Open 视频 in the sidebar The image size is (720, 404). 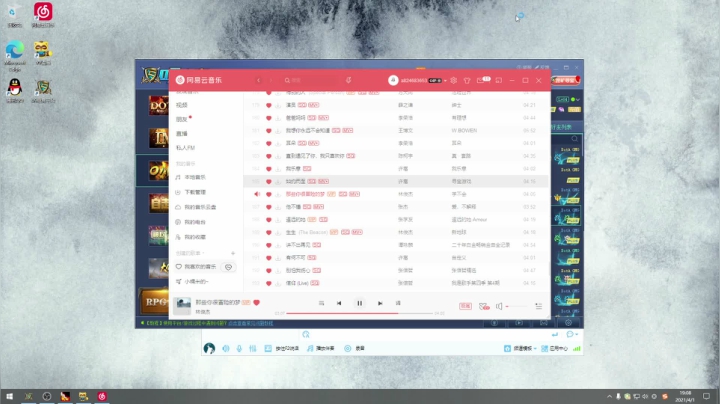[x=182, y=105]
